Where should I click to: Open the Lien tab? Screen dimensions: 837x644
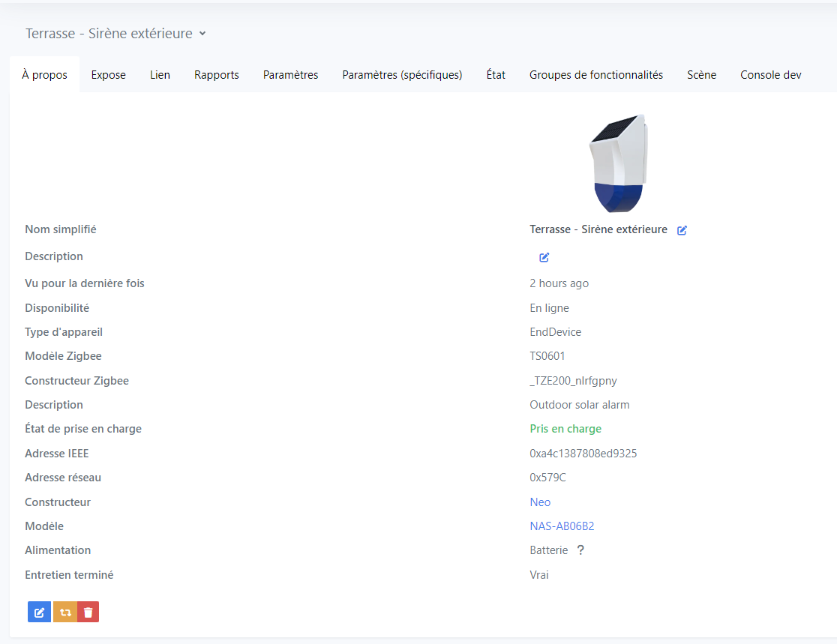[160, 75]
